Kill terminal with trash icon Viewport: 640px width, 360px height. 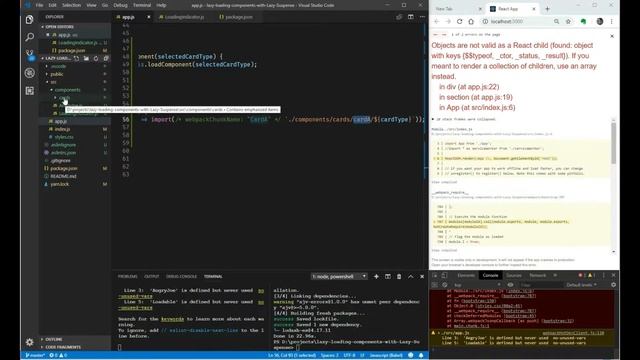pyautogui.click(x=399, y=276)
